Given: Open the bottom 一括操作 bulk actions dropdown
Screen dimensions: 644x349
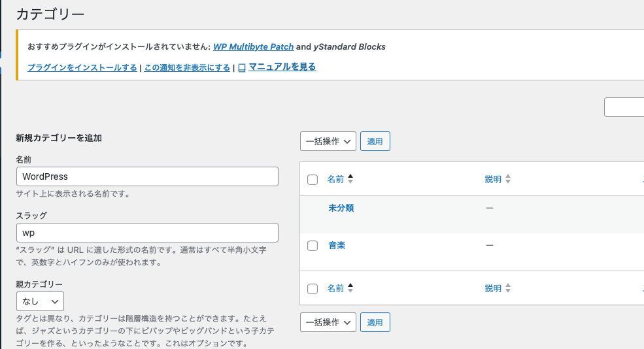Looking at the screenshot, I should pyautogui.click(x=328, y=322).
